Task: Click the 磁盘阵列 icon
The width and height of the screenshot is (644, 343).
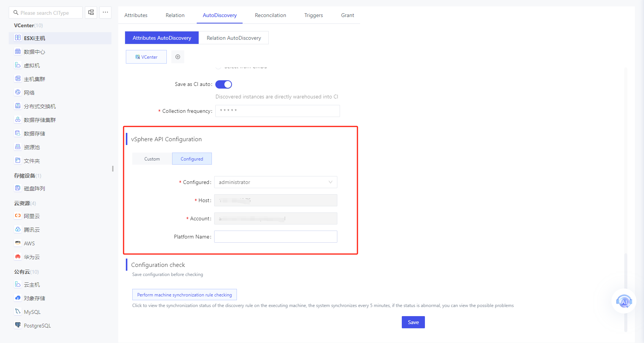Action: tap(18, 188)
